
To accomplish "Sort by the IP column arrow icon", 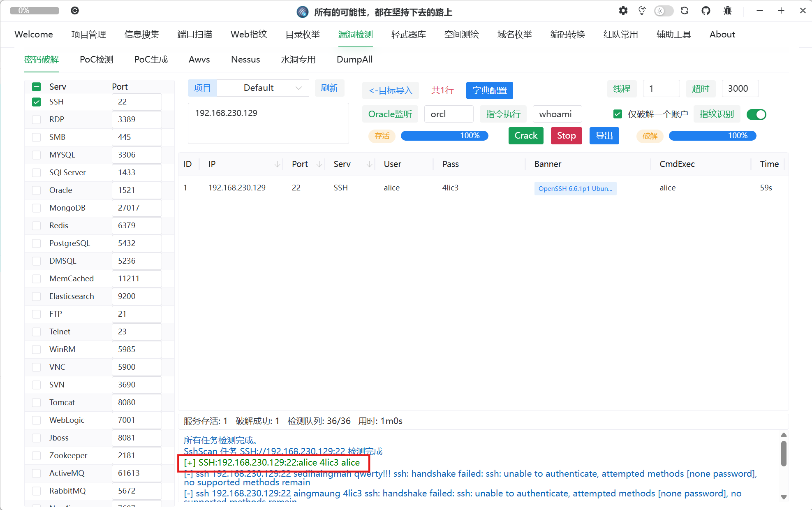I will tap(278, 164).
